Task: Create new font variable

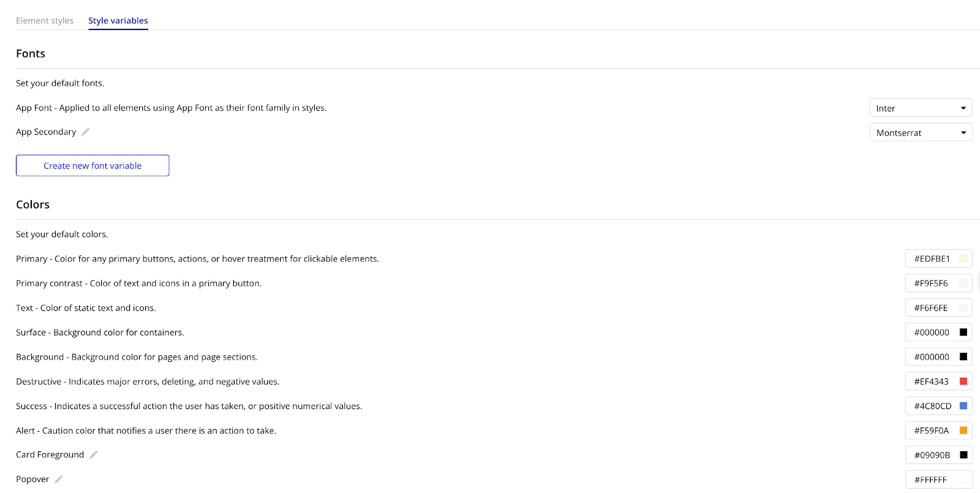Action: [x=92, y=165]
